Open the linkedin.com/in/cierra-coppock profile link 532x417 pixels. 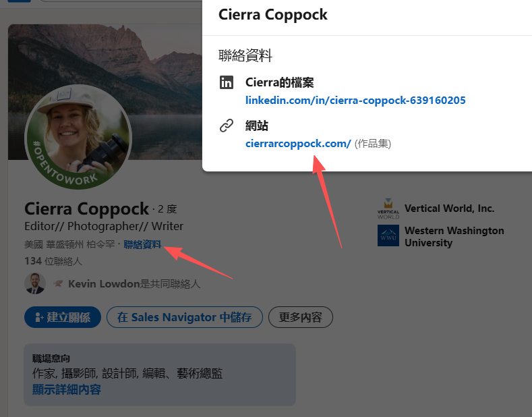pos(355,101)
